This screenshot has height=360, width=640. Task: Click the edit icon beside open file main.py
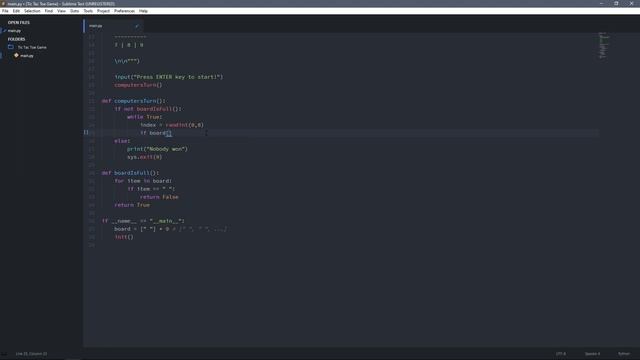(x=4, y=31)
